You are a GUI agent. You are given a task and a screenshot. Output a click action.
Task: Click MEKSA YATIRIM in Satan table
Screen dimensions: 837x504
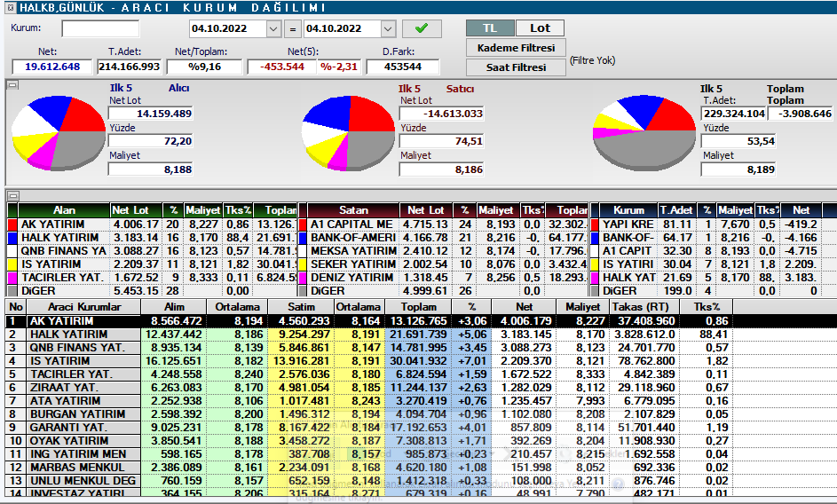[x=353, y=251]
